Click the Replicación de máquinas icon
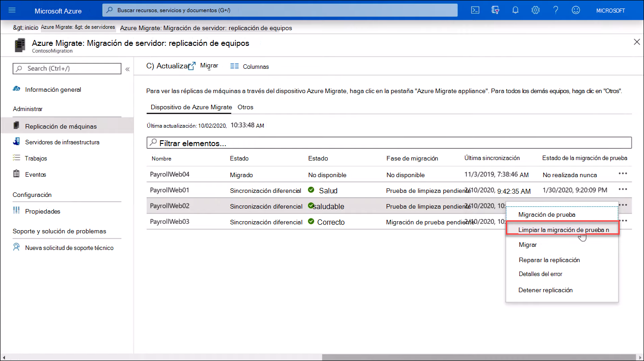This screenshot has width=644, height=361. point(17,125)
